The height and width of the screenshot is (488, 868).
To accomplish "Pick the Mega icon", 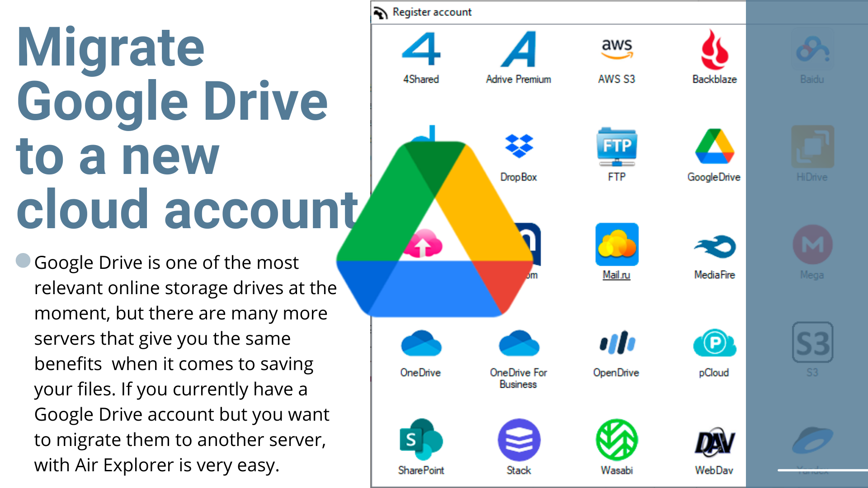I will [x=812, y=244].
